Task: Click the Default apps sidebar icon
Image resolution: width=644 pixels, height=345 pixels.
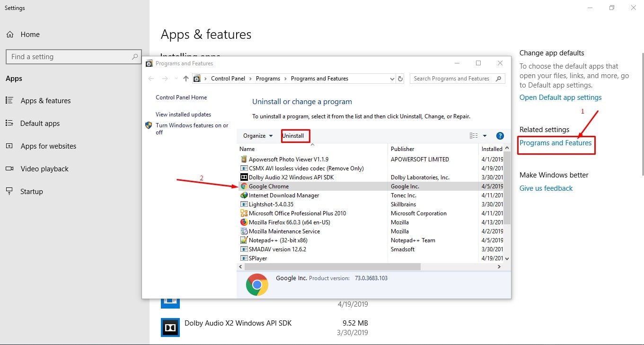Action: point(9,123)
